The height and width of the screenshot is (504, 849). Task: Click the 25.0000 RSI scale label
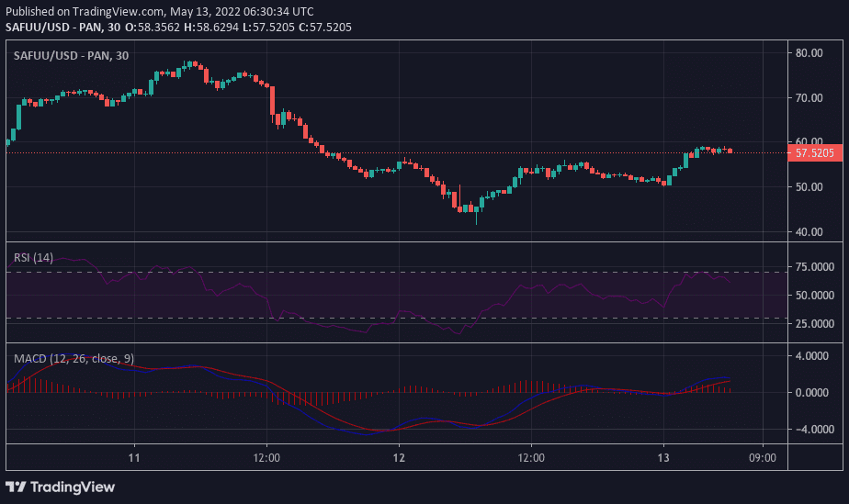[815, 324]
